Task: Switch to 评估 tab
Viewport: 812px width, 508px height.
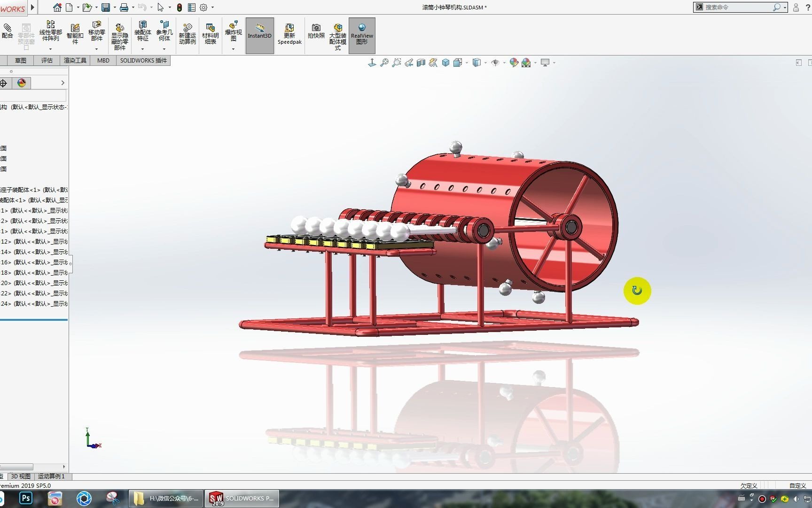Action: [x=47, y=61]
